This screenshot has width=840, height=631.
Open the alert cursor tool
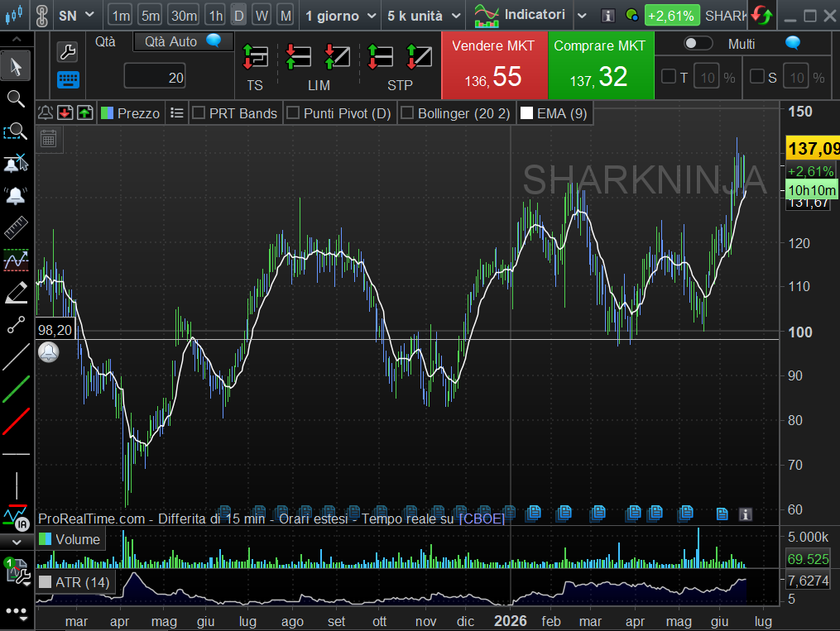tap(16, 163)
